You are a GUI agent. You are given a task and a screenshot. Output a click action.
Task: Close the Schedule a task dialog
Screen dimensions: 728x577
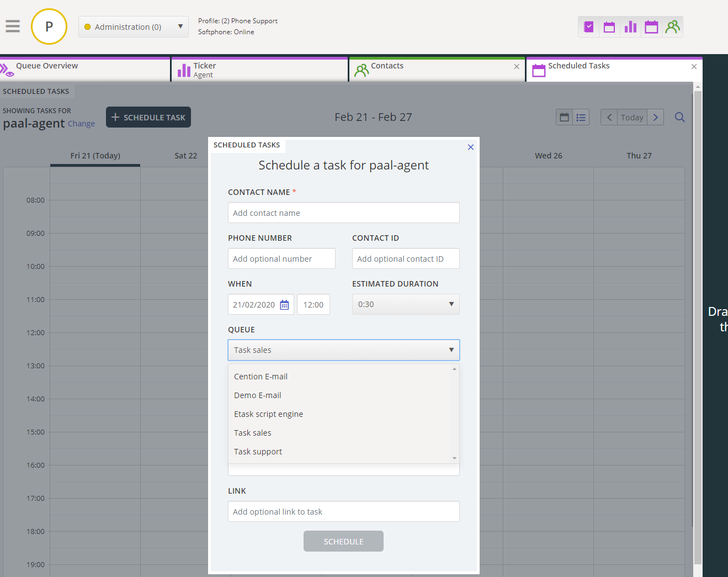click(470, 147)
